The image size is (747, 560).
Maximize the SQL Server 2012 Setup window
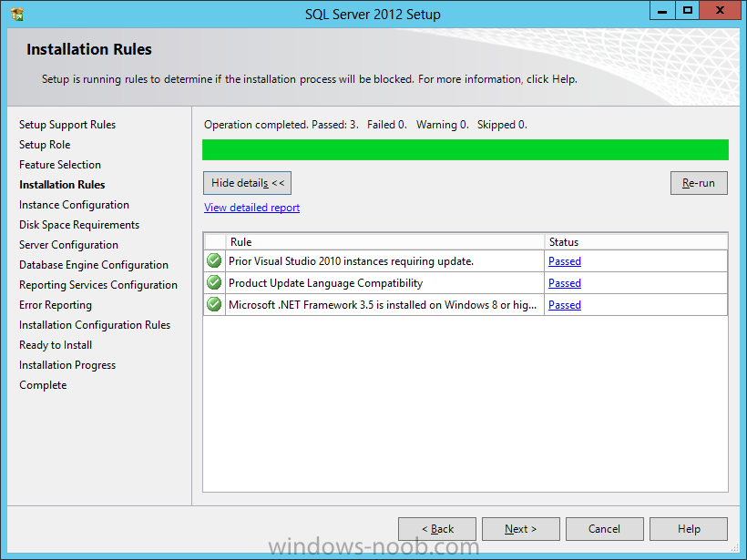click(x=688, y=11)
